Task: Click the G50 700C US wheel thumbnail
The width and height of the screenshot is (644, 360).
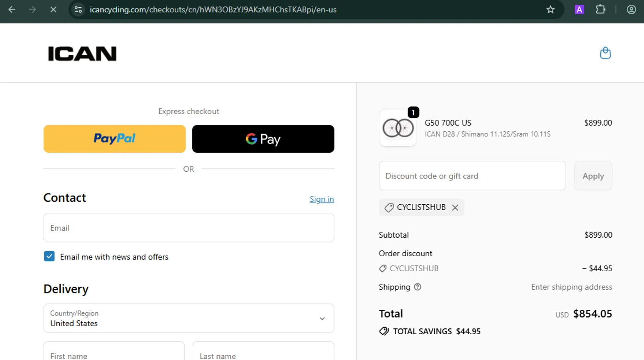Action: 398,128
